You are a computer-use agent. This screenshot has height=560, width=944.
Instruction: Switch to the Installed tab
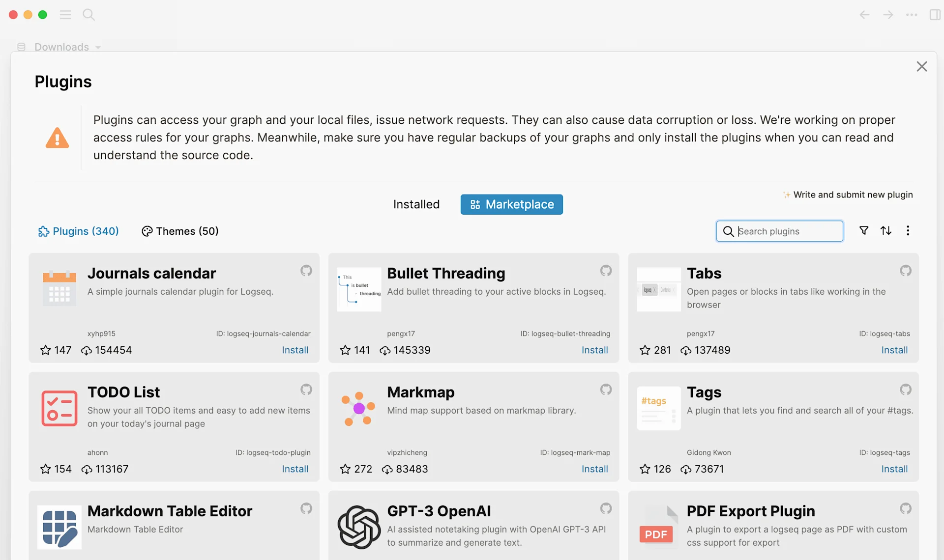coord(416,204)
